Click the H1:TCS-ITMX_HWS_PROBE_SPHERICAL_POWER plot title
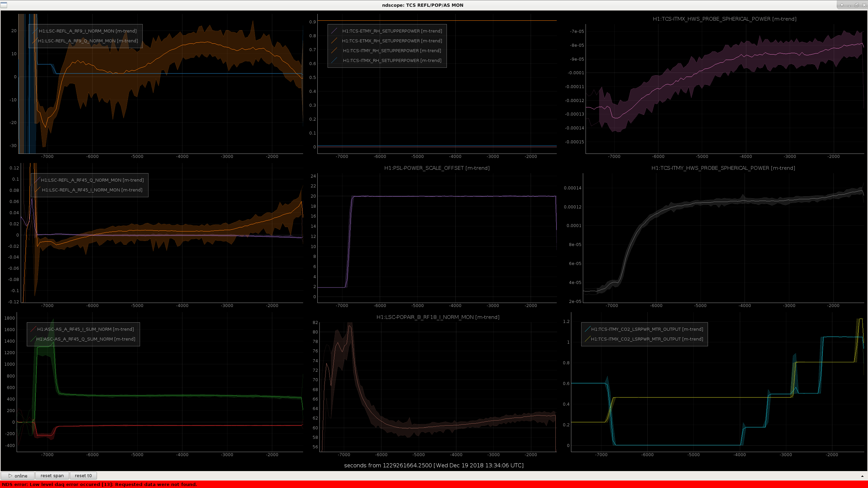The image size is (868, 488). [x=725, y=19]
